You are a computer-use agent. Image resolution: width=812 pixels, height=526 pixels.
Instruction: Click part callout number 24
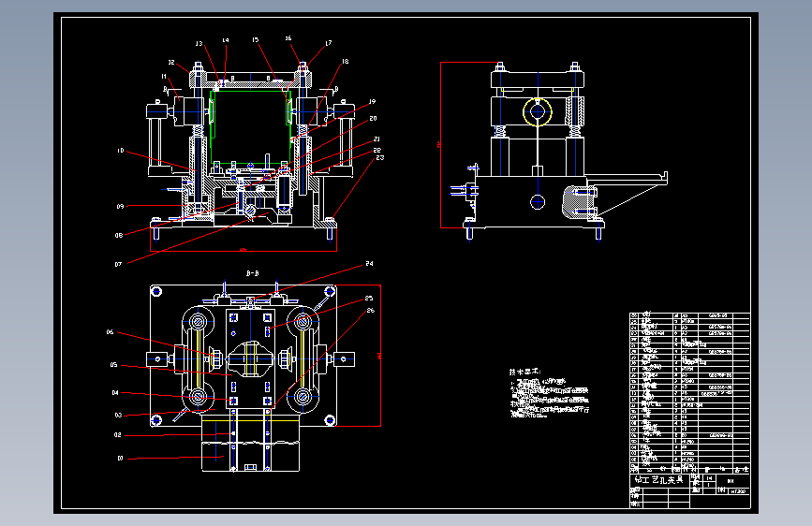coord(369,264)
